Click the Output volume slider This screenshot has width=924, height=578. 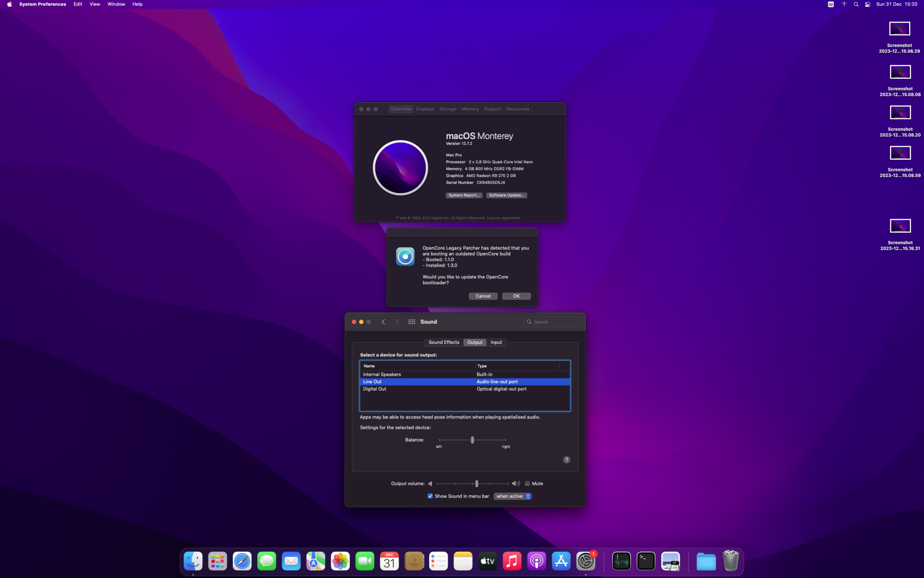point(476,484)
